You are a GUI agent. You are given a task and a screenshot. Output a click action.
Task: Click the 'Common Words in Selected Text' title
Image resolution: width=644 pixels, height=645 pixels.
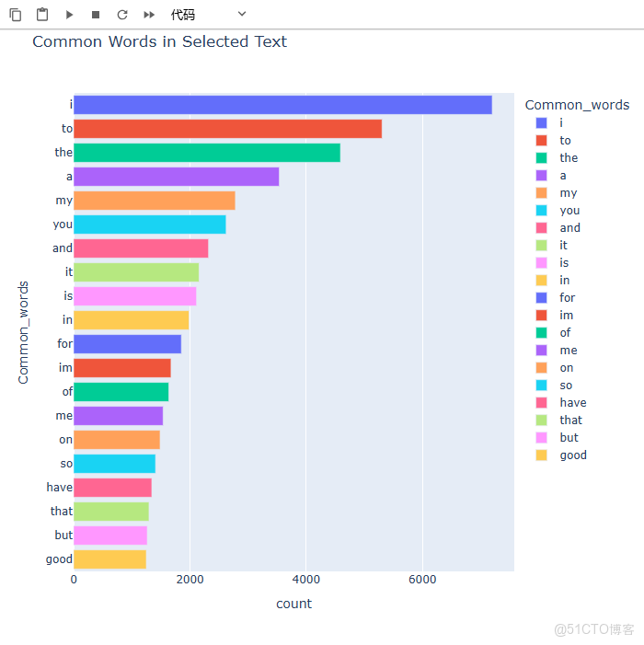tap(159, 41)
